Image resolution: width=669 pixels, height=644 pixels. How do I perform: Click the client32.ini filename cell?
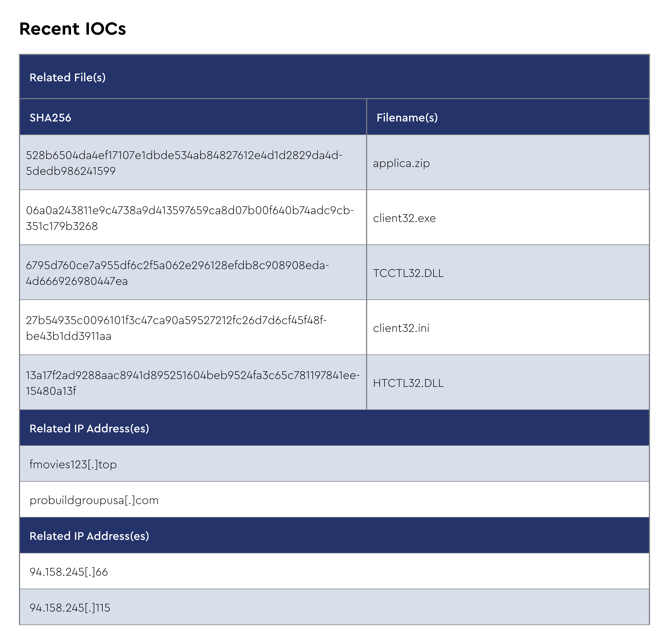coord(401,328)
